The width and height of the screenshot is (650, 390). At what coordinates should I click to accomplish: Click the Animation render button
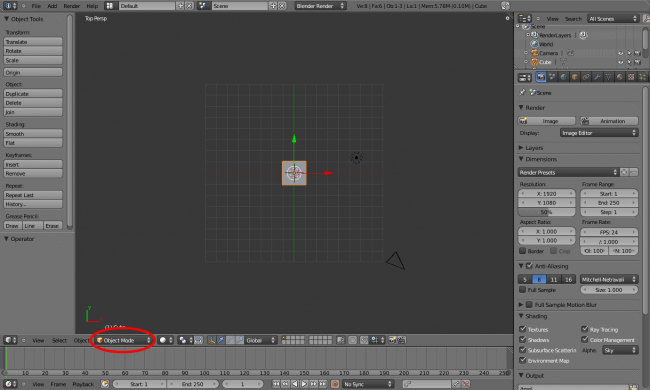pos(609,121)
